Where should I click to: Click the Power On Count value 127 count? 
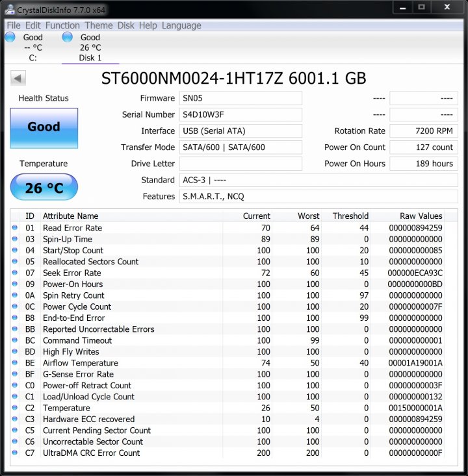tap(424, 147)
